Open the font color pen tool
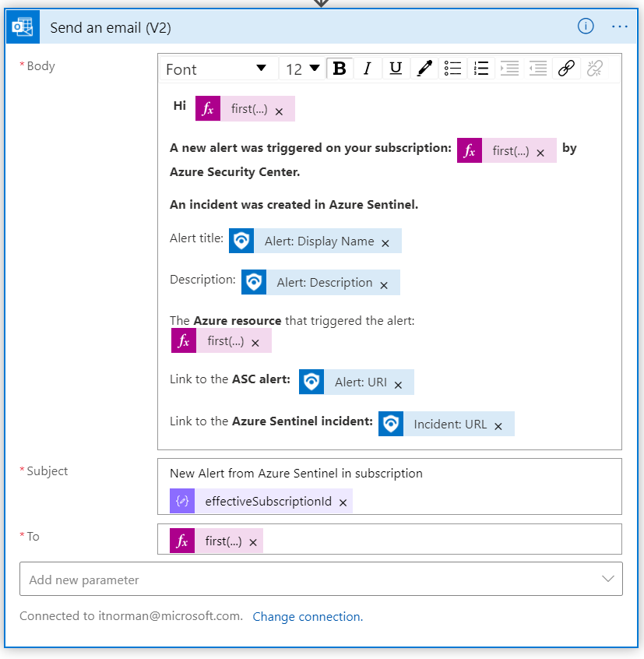Screen dimensions: 644x659 pos(424,68)
